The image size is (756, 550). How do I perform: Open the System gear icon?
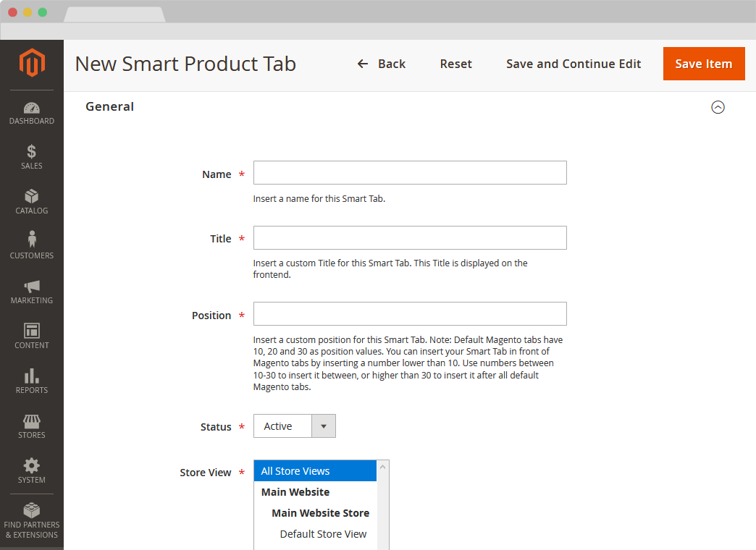coord(32,466)
